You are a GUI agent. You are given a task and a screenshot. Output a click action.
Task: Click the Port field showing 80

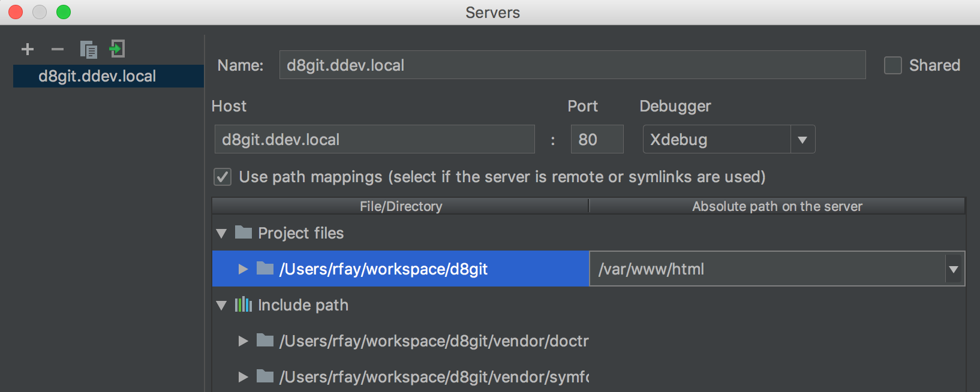pyautogui.click(x=596, y=140)
